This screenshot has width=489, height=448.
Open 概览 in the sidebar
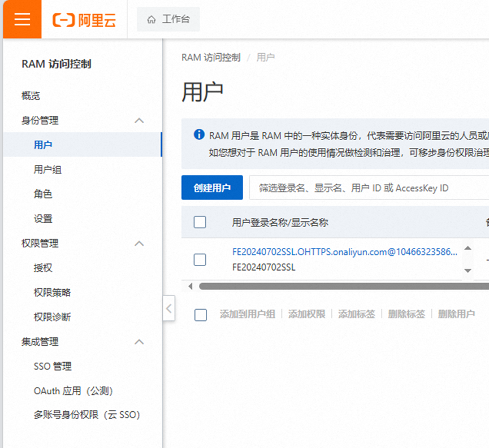coord(31,95)
